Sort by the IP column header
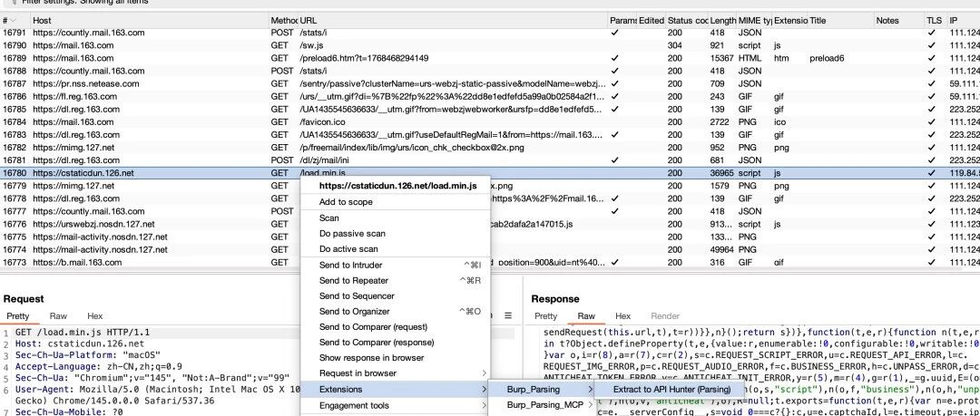The width and height of the screenshot is (980, 416). pyautogui.click(x=963, y=21)
